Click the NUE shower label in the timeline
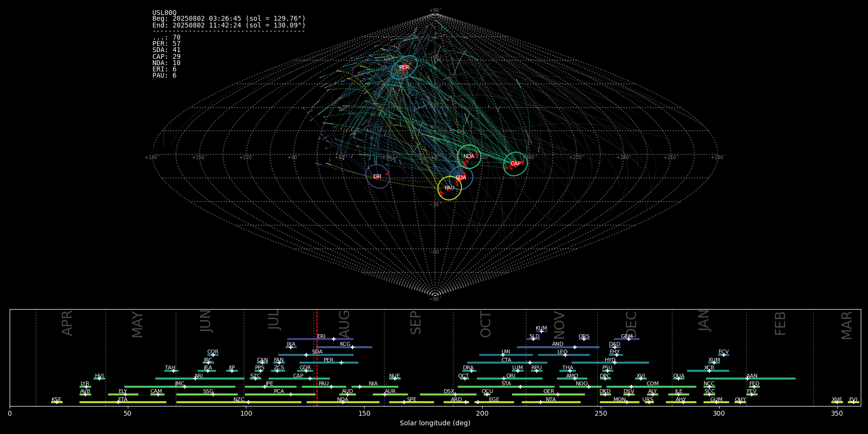 tap(394, 376)
